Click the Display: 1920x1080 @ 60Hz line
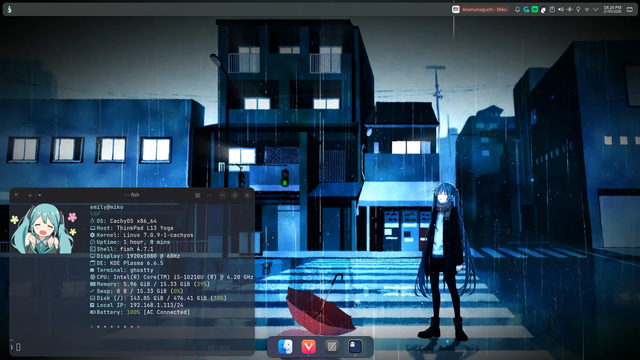This screenshot has height=360, width=640. tap(135, 256)
